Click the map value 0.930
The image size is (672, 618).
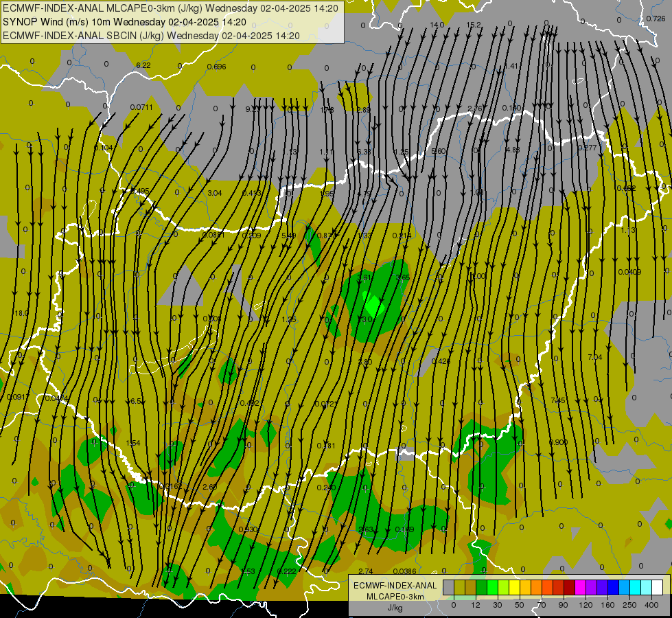coord(248,529)
